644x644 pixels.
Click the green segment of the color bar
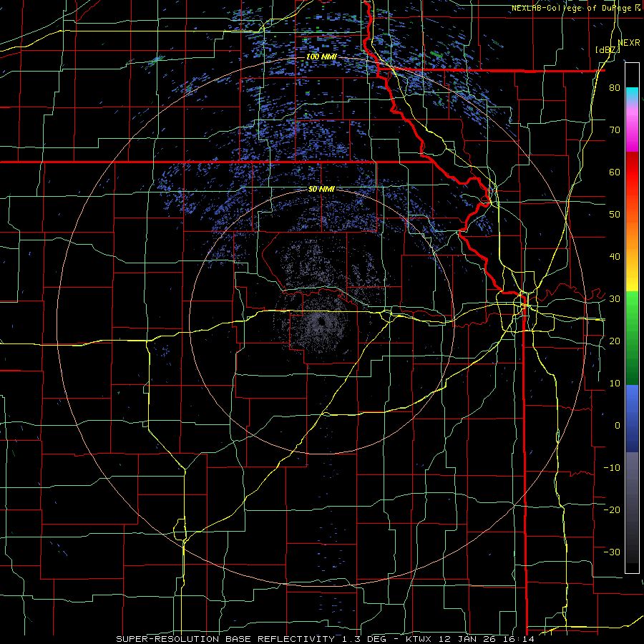coord(632,338)
